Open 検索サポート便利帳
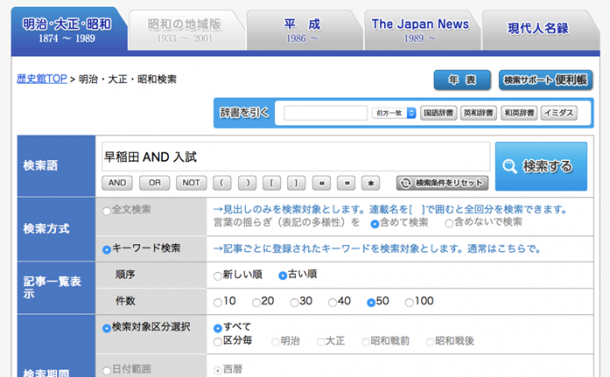Image resolution: width=610 pixels, height=377 pixels. [545, 80]
